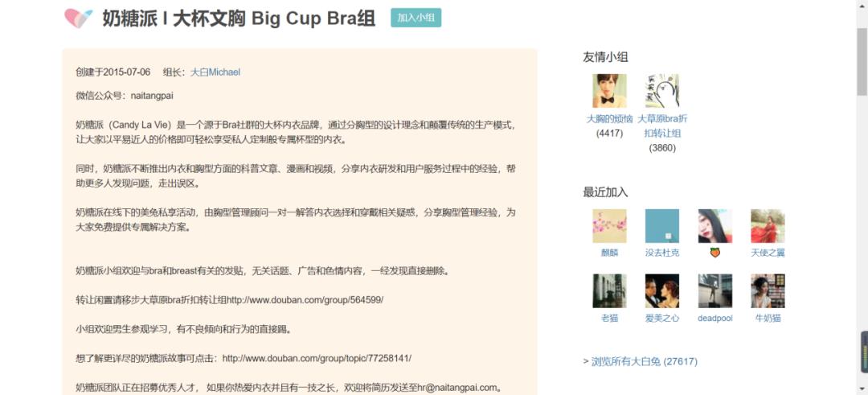View member deadpool's avatar
Screen dimensions: 868x395
pos(715,291)
